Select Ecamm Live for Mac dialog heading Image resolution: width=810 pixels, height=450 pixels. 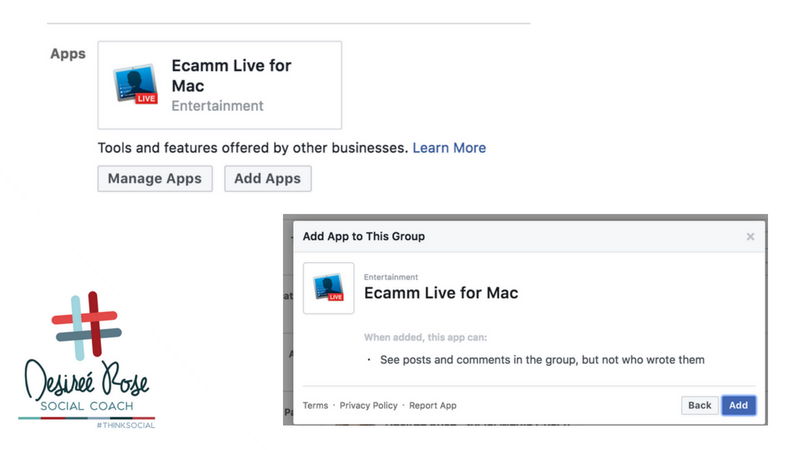[441, 293]
